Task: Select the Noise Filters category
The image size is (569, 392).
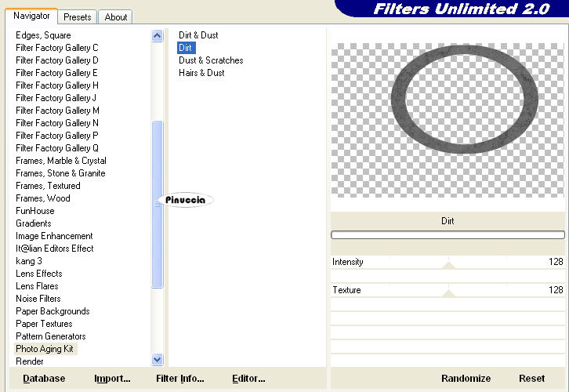Action: point(38,299)
